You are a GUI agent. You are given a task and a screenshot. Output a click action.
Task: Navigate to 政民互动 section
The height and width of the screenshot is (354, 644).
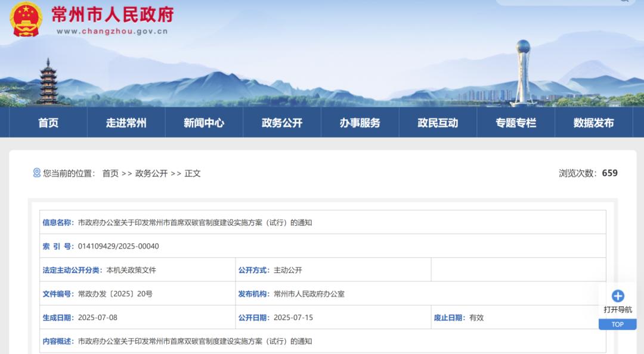click(x=438, y=123)
